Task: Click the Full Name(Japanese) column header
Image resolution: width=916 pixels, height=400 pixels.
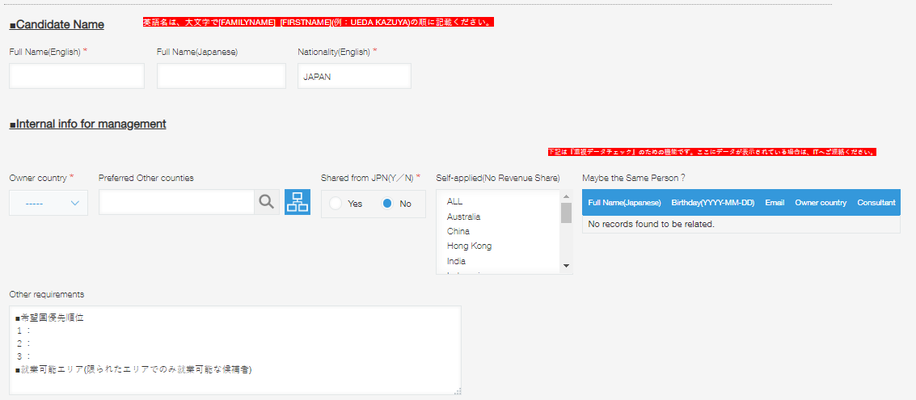Action: pyautogui.click(x=624, y=203)
